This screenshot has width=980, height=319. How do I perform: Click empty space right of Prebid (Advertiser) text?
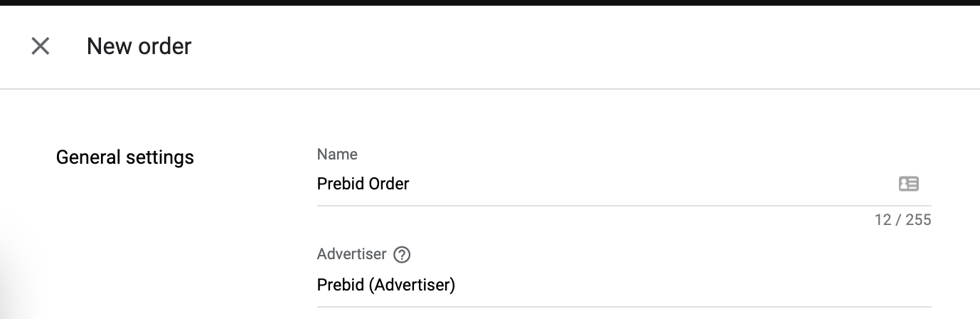click(676, 285)
